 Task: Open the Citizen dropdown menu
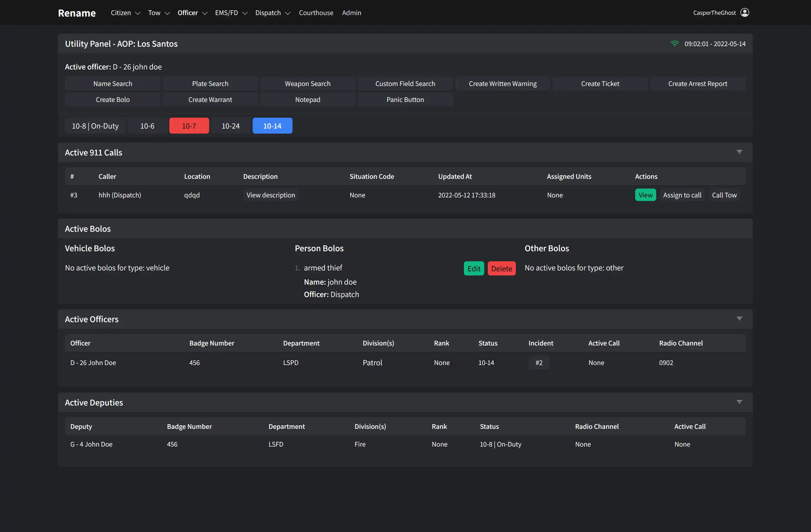click(125, 13)
